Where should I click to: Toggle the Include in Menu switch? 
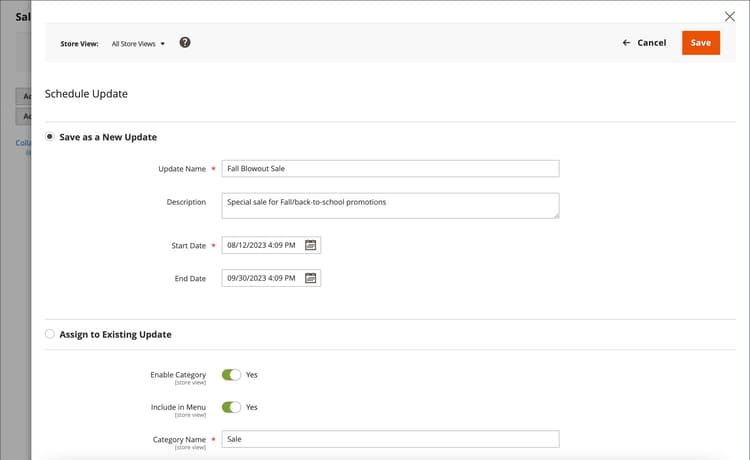[231, 407]
